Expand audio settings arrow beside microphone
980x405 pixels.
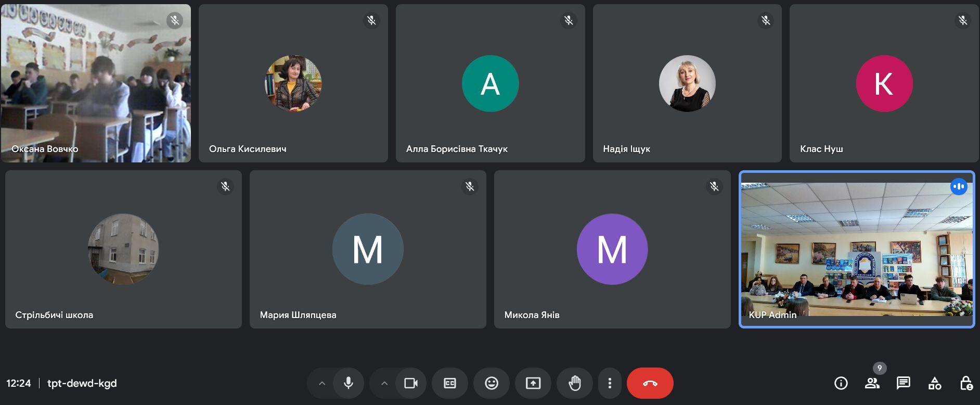coord(322,384)
